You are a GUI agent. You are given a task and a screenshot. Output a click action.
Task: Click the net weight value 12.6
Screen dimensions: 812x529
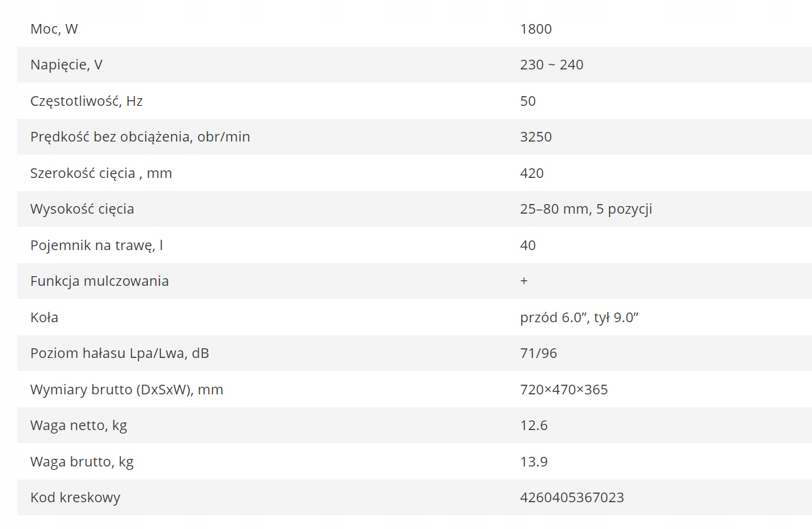pyautogui.click(x=534, y=425)
